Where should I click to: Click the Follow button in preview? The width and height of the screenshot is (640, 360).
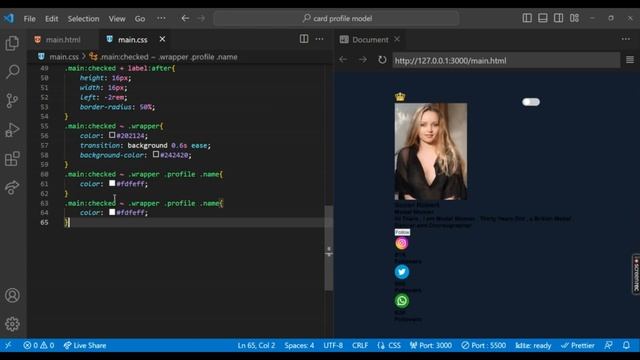(402, 232)
